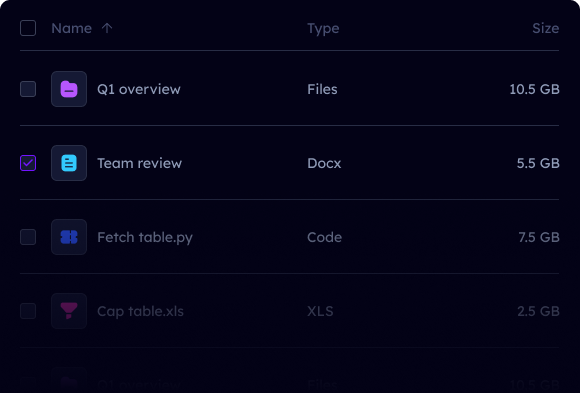Click the Code type label for Fetch table.py
Viewport: 580px width, 393px height.
(x=324, y=237)
